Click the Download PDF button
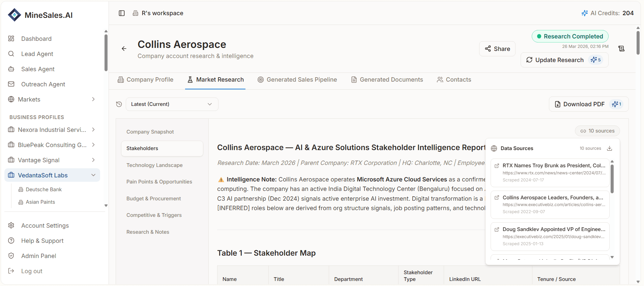Image resolution: width=644 pixels, height=286 pixels. pos(589,104)
